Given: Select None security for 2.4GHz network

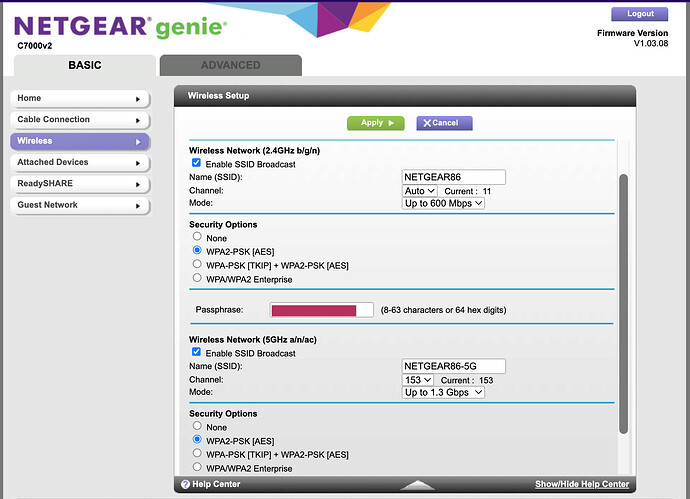Looking at the screenshot, I should [197, 237].
